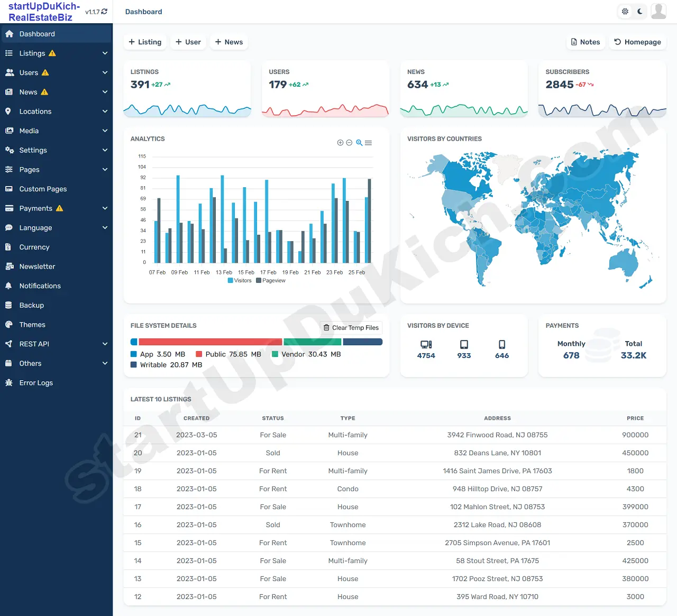Switch to dark mode with the moon
The image size is (677, 616).
pyautogui.click(x=640, y=11)
